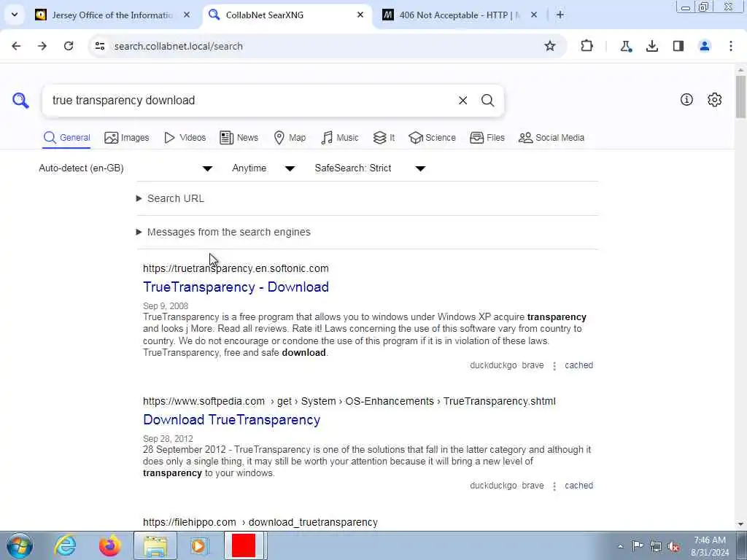The width and height of the screenshot is (747, 560).
Task: Go forward in browser history
Action: (42, 46)
